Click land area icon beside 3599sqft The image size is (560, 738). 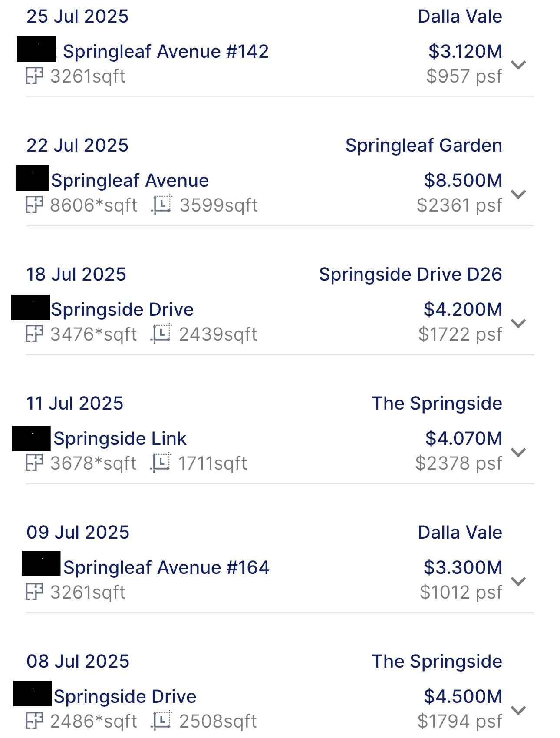tap(161, 205)
